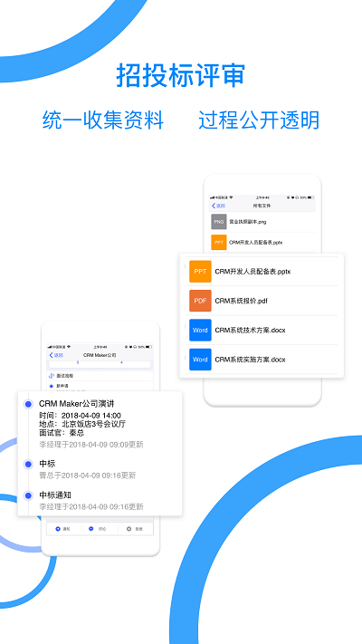Open the Word icon beside CRM系统技术方案.docx

click(200, 331)
